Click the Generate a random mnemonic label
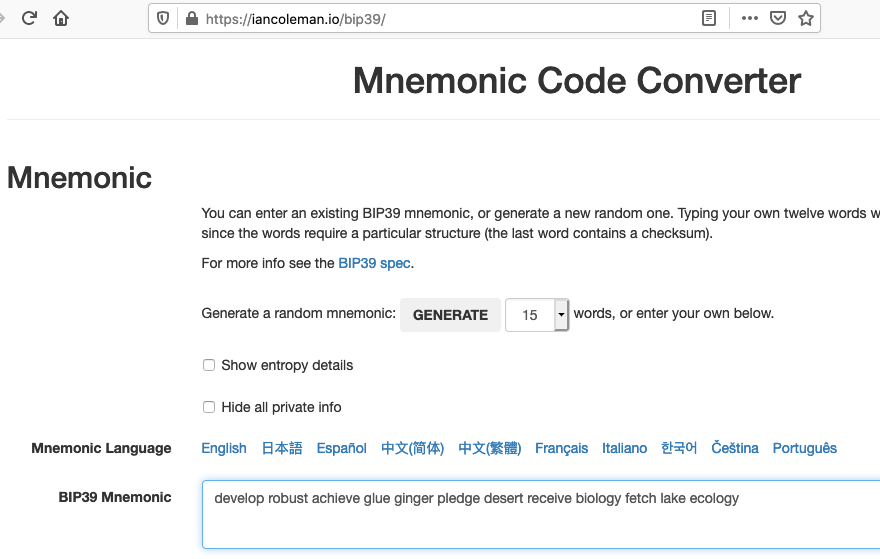 click(x=299, y=313)
